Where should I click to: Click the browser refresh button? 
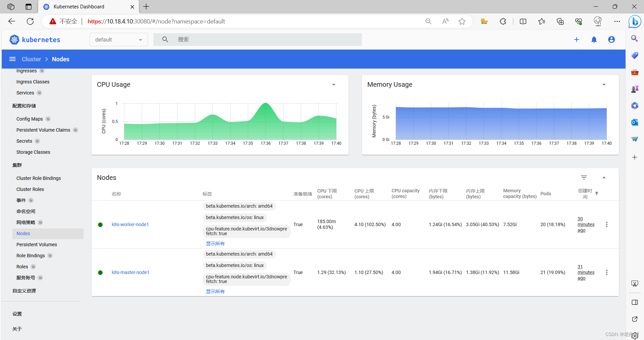[30, 21]
